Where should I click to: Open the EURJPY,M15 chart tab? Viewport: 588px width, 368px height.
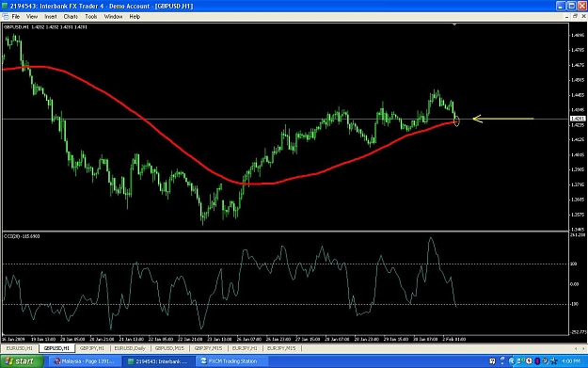(x=281, y=348)
